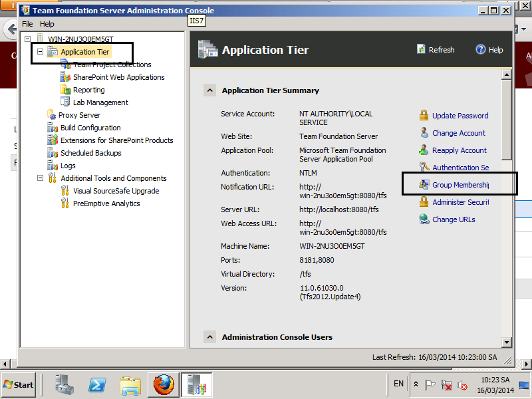
Task: Open the Administer Security link
Action: [x=460, y=202]
